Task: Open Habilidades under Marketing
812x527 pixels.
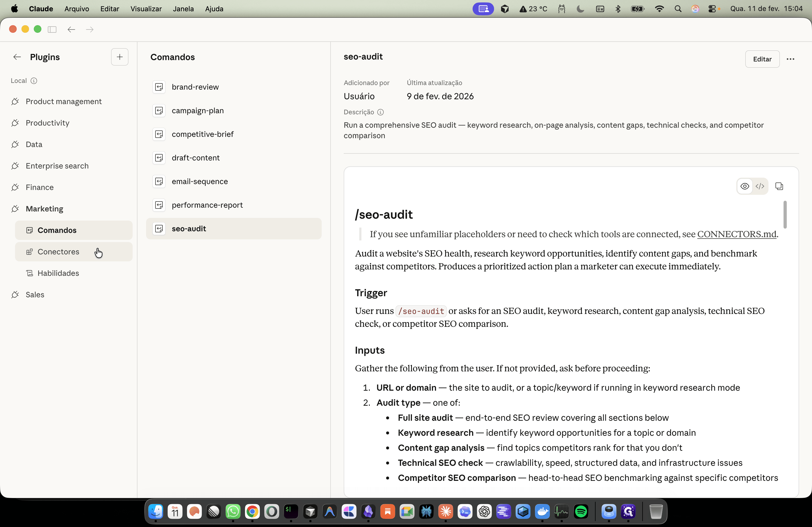Action: (x=74, y=273)
